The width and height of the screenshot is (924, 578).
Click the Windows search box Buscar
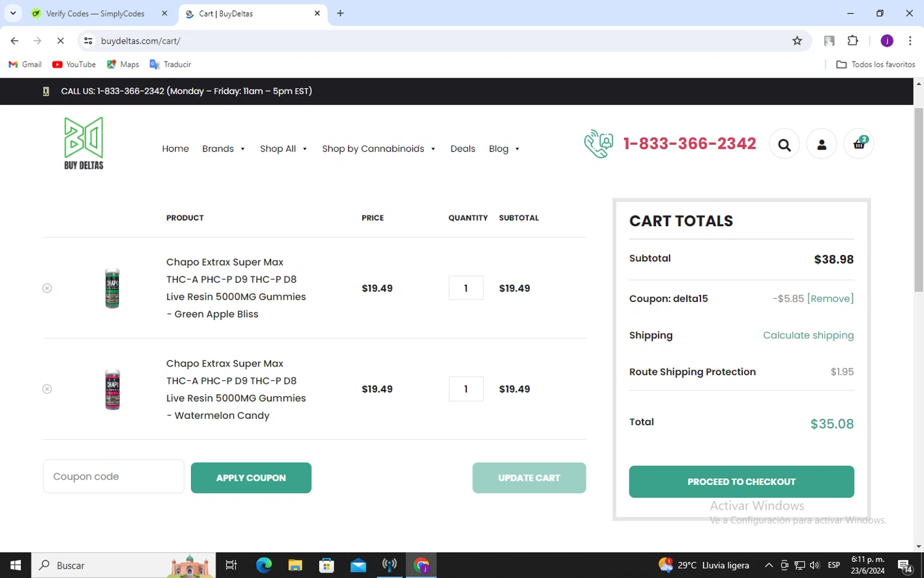(x=123, y=565)
